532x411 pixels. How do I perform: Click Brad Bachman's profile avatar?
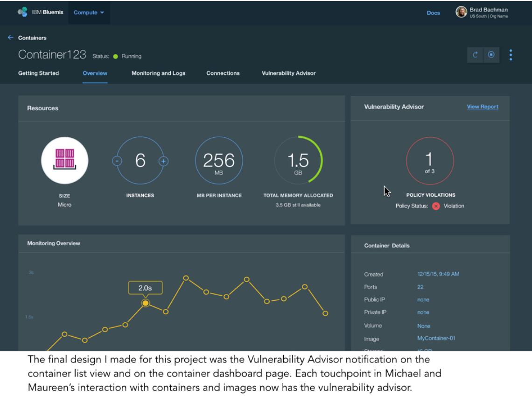[461, 12]
